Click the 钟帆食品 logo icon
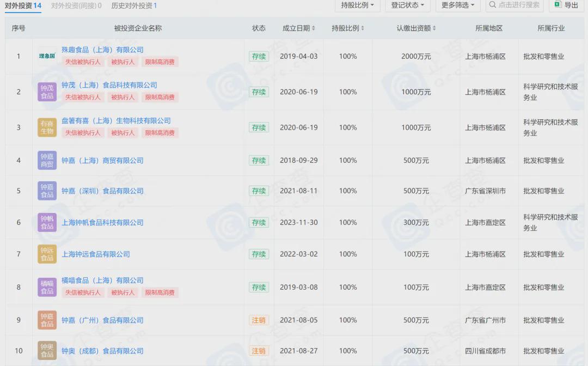Screen dimensions: 588x366 47,222
